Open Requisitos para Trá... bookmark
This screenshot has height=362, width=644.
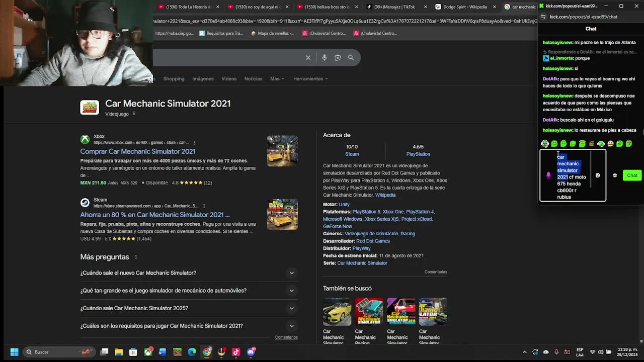(x=221, y=33)
